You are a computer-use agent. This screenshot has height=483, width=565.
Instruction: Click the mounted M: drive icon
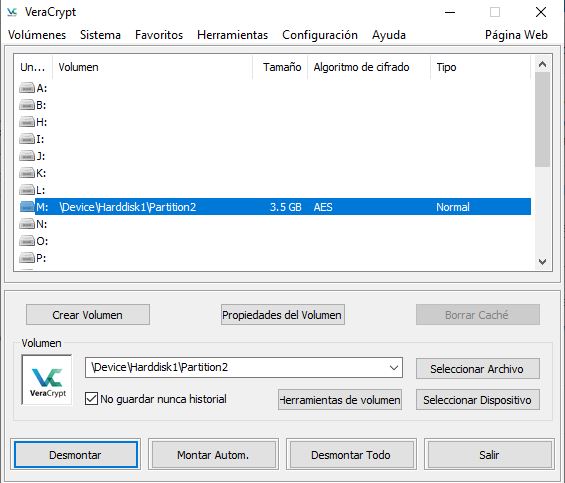click(27, 207)
